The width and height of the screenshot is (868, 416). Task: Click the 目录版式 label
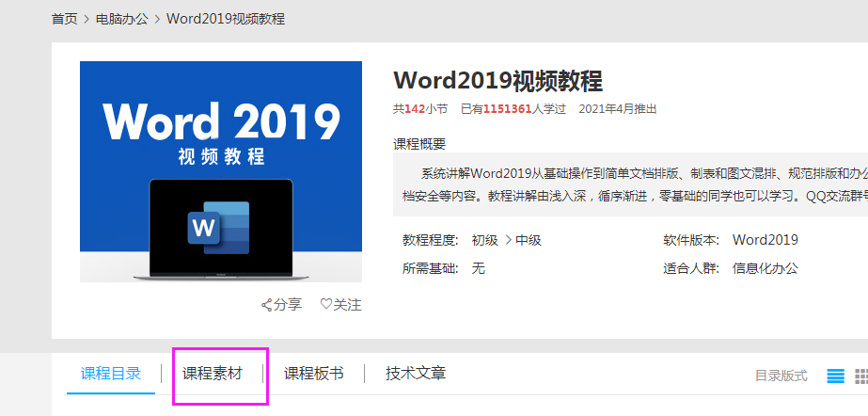tap(781, 376)
